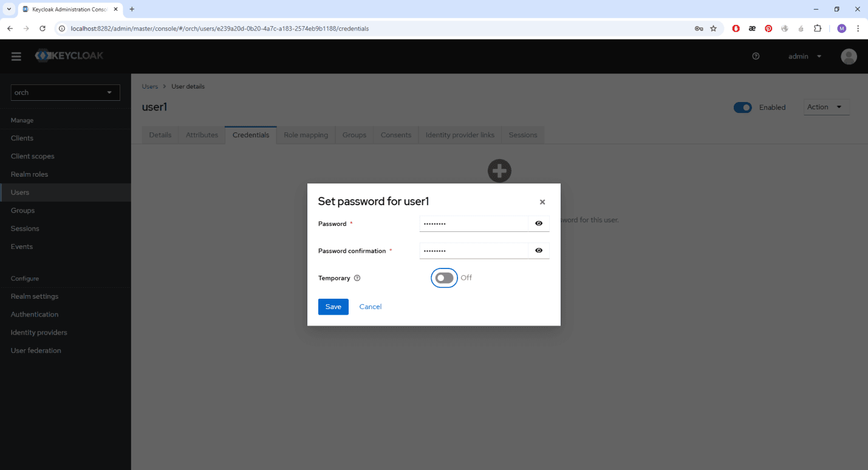This screenshot has width=868, height=470.
Task: Open the admin account dropdown
Action: (804, 56)
